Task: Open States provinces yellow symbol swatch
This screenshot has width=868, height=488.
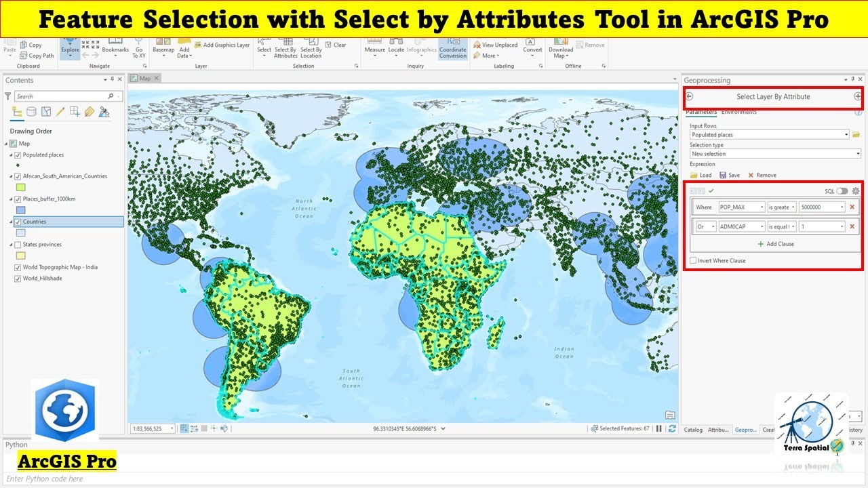Action: 21,256
